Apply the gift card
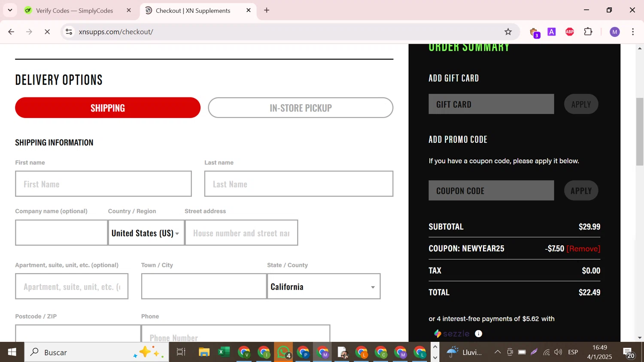 tap(581, 104)
